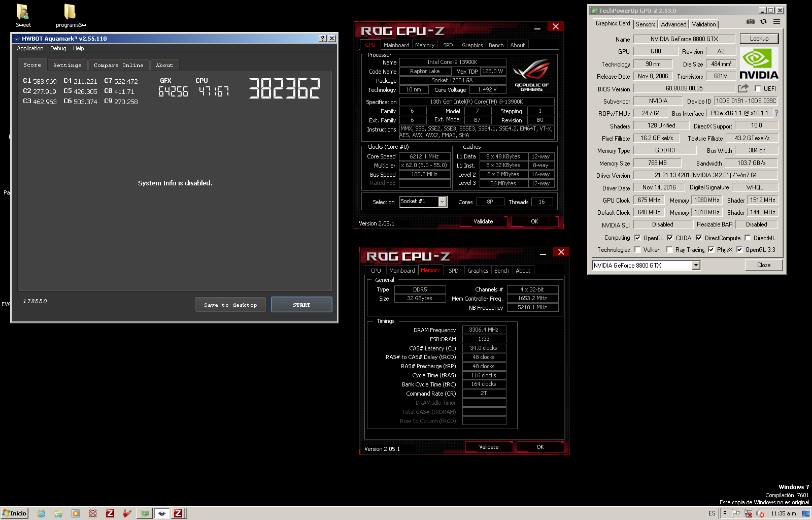812x520 pixels.
Task: Open the Aquamark About tab
Action: click(164, 65)
